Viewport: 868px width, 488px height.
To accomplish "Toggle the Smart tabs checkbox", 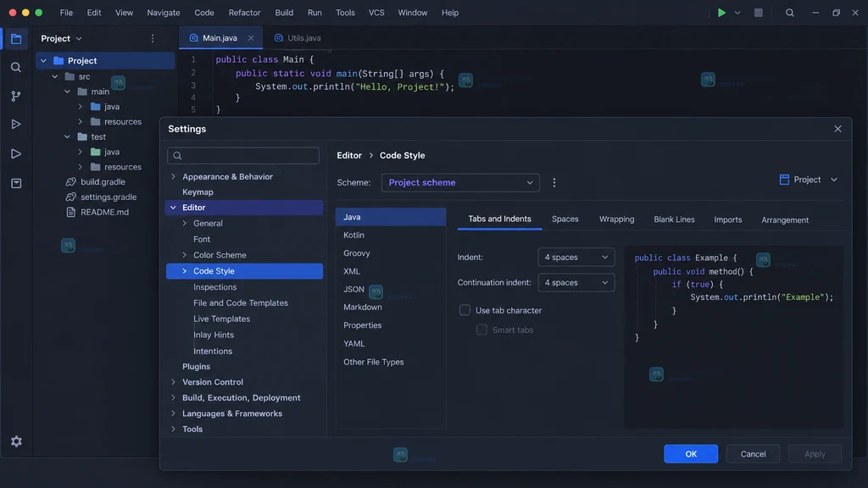I will coord(481,330).
